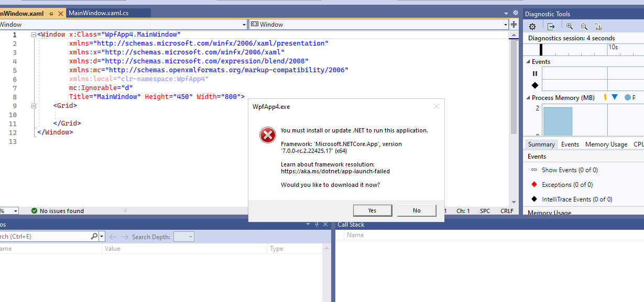Select the Memory Usage tab
This screenshot has height=302, width=644.
click(x=606, y=144)
